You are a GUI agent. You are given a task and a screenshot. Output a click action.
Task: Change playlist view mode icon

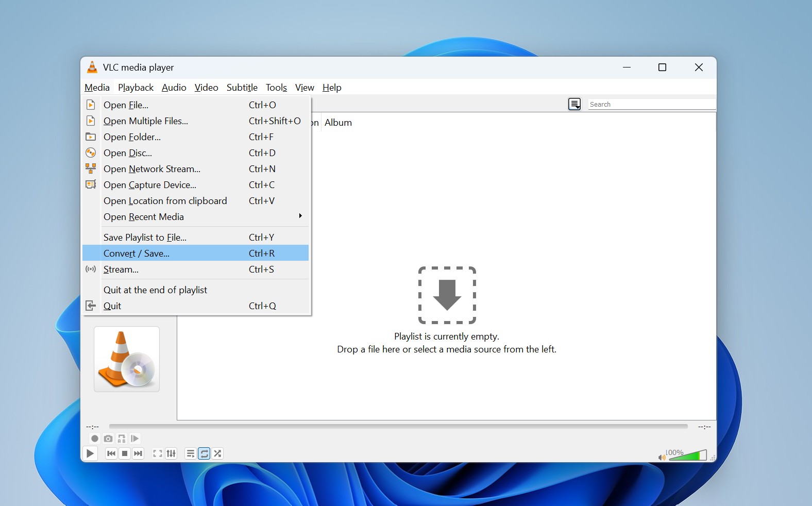point(574,104)
